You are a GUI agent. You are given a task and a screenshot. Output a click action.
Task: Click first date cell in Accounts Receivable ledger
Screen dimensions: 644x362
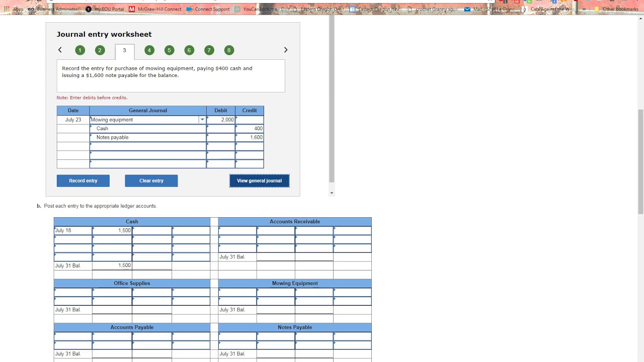point(237,231)
